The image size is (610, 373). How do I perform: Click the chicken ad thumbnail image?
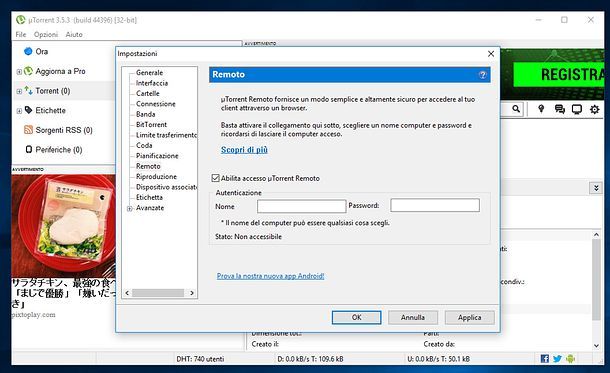click(63, 226)
